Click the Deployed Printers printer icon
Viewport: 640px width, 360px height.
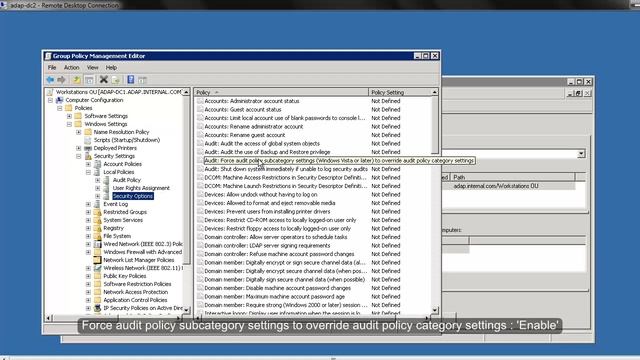click(88, 148)
